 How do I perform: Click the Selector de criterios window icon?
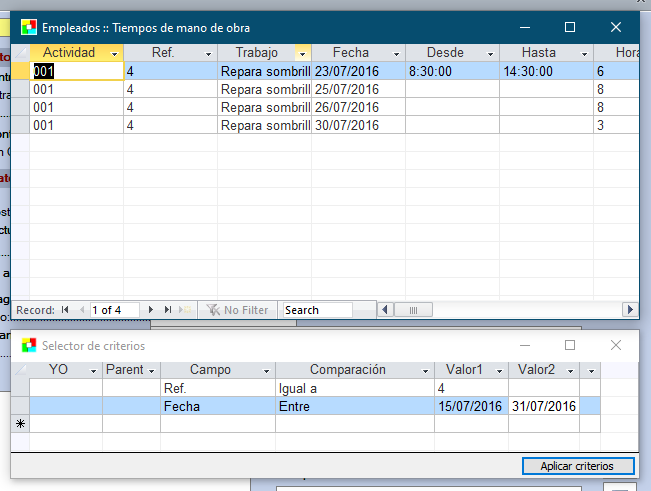pos(29,345)
